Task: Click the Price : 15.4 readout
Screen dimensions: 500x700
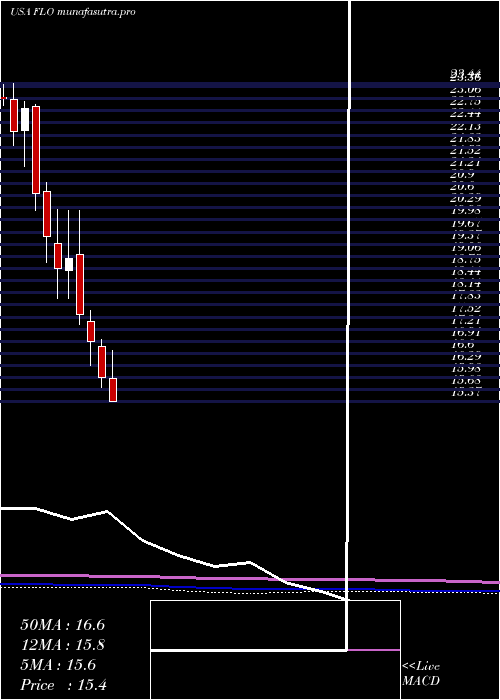Action: point(63,685)
